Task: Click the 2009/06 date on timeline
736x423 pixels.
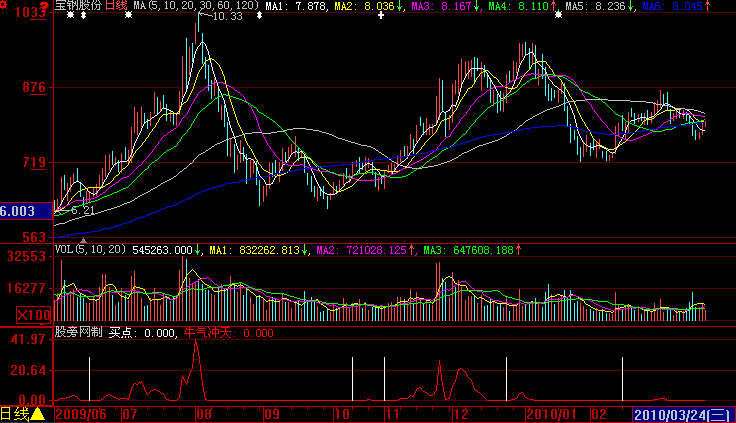Action: point(80,413)
